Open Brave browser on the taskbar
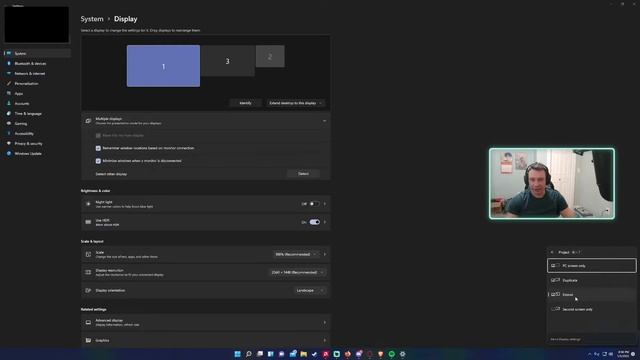This screenshot has height=360, width=640. point(380,354)
